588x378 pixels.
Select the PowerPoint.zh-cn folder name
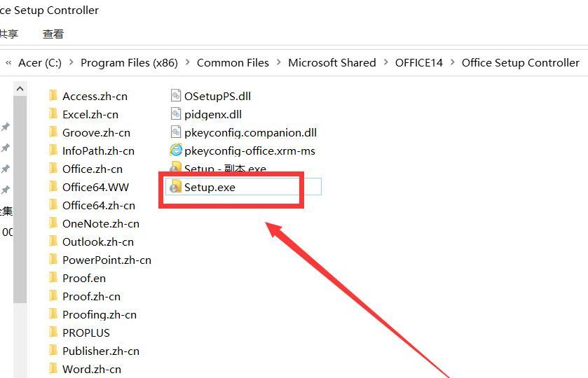107,260
